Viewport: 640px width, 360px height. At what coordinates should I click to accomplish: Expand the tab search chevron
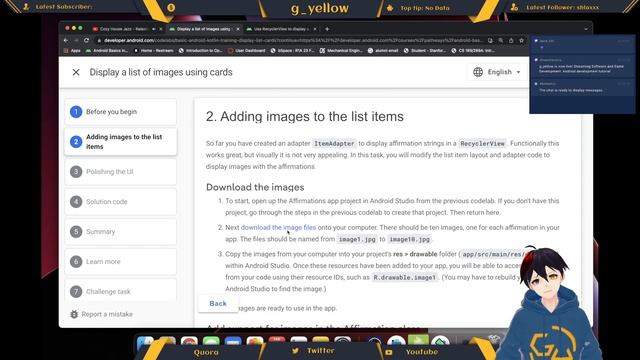pyautogui.click(x=586, y=29)
